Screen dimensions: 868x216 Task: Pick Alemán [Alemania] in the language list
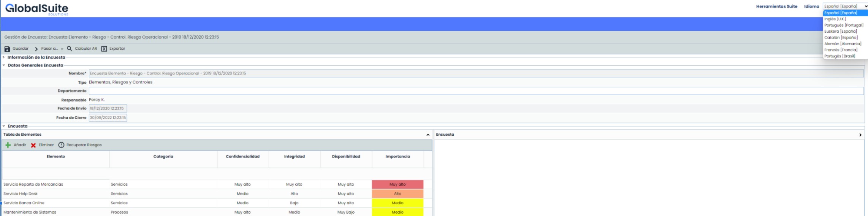[x=843, y=44]
